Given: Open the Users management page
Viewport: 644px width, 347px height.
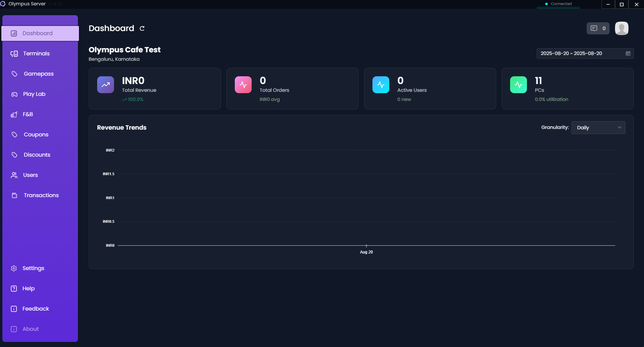Looking at the screenshot, I should [x=30, y=175].
